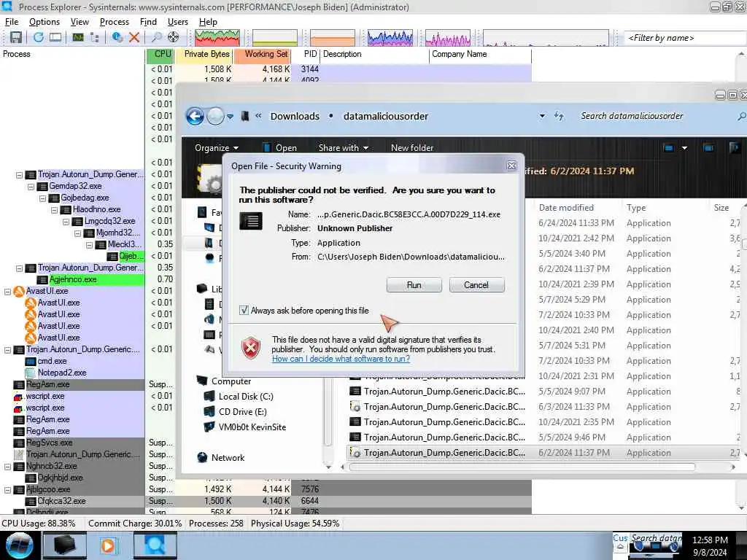Open 'How can I decide what software to run?' link

[x=341, y=359]
